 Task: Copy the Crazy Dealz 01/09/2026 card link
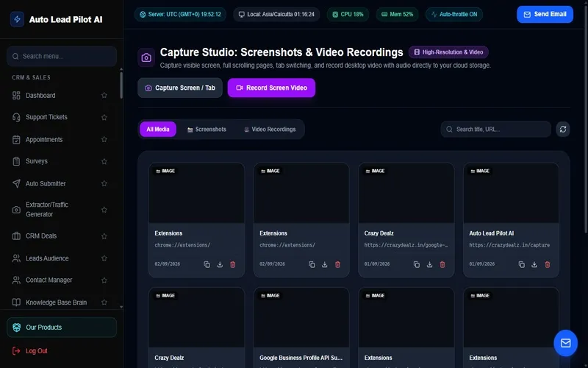tap(417, 264)
